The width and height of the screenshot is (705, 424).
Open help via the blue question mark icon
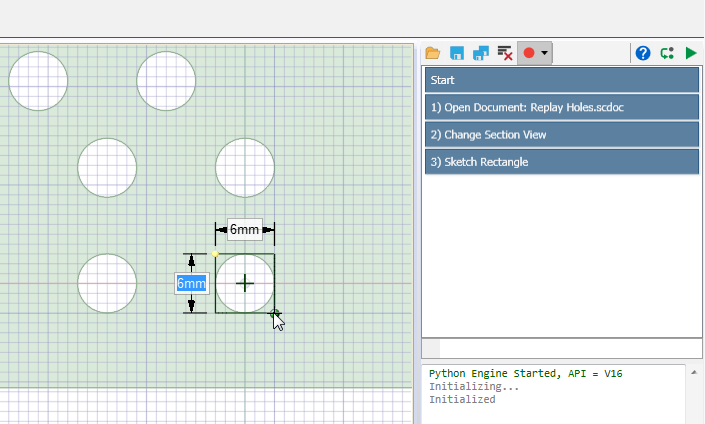(643, 53)
